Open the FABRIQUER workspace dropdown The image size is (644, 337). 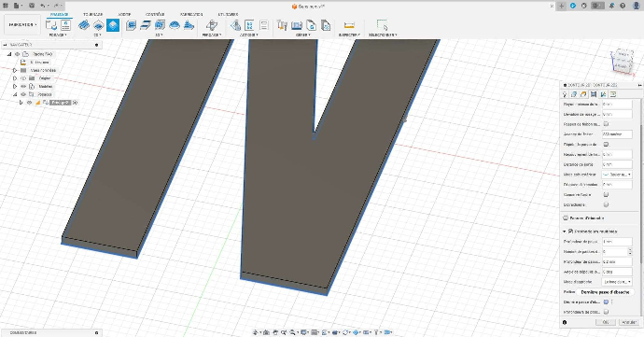click(x=22, y=25)
